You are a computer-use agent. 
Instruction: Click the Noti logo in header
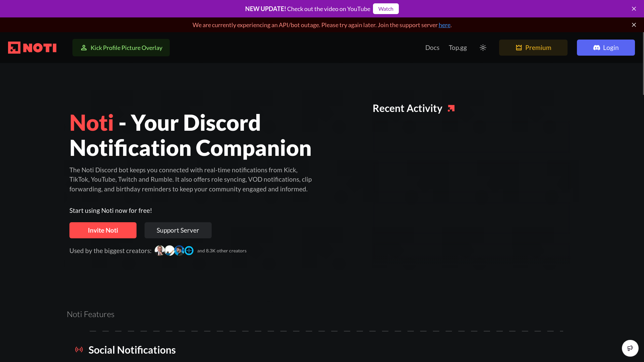coord(32,48)
